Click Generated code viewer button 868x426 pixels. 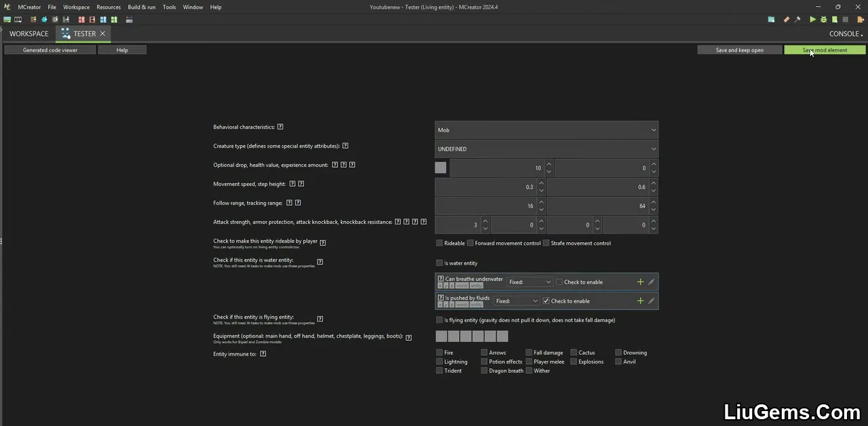point(50,50)
